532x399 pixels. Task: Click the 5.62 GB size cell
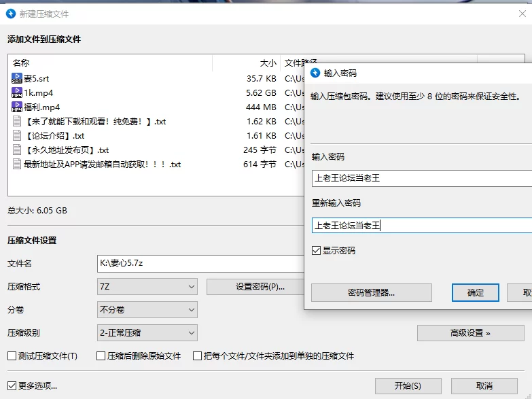[x=261, y=92]
